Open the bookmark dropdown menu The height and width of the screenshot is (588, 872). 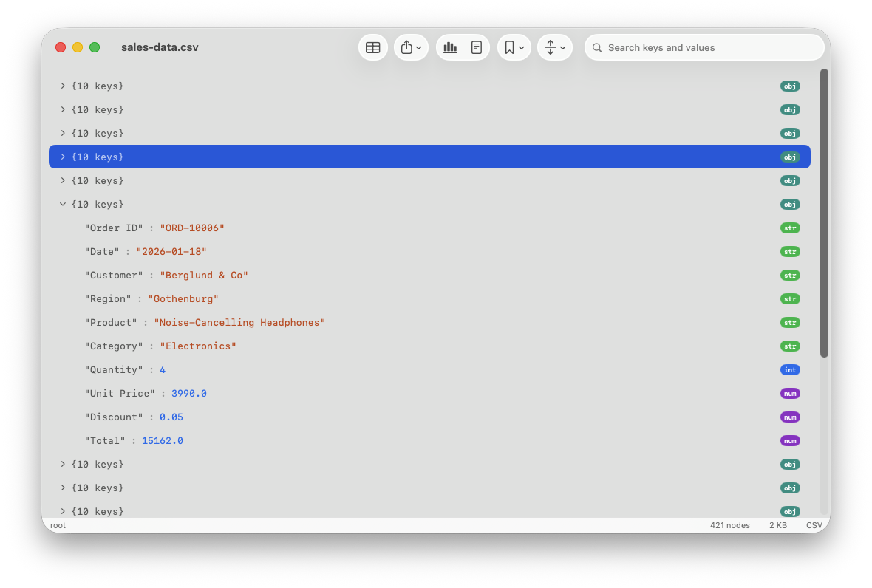(521, 47)
